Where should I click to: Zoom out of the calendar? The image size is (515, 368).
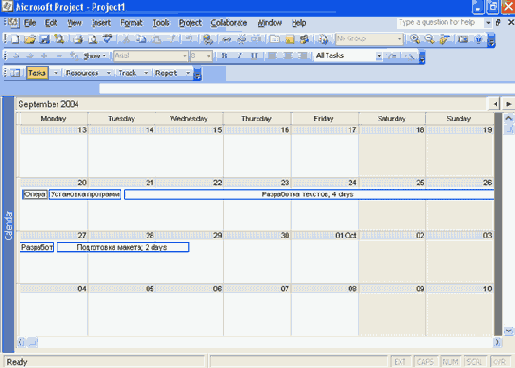429,39
